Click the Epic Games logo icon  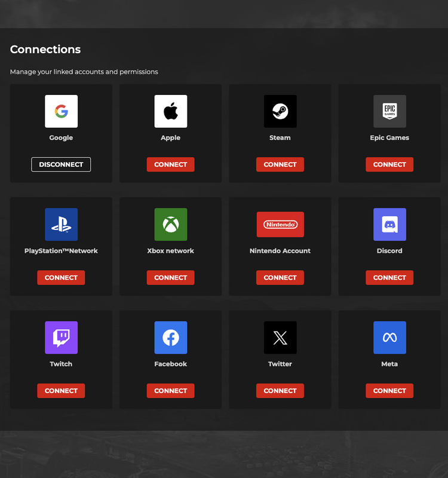[389, 111]
